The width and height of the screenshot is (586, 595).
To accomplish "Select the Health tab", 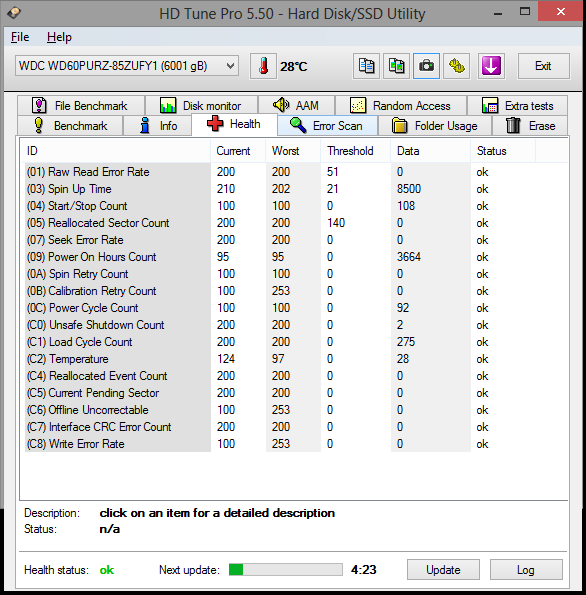I will coord(235,124).
